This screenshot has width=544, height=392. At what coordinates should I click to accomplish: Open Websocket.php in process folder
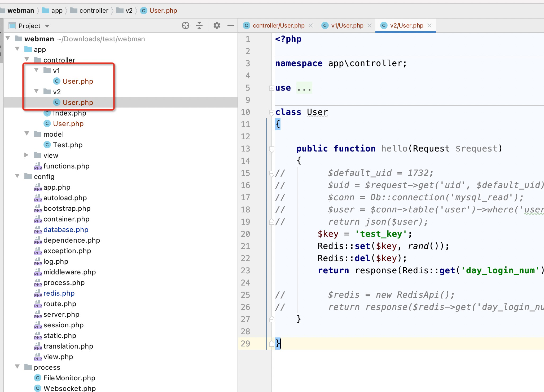(x=69, y=389)
